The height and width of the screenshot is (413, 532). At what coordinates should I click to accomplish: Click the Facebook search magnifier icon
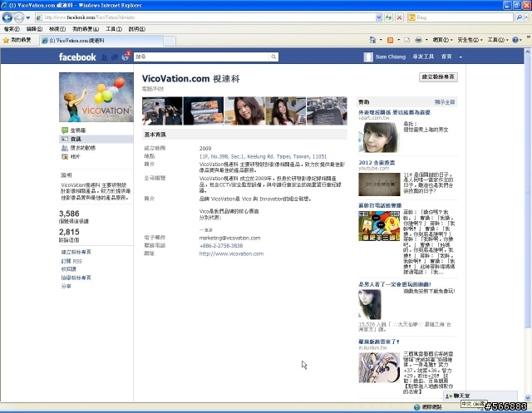point(273,57)
